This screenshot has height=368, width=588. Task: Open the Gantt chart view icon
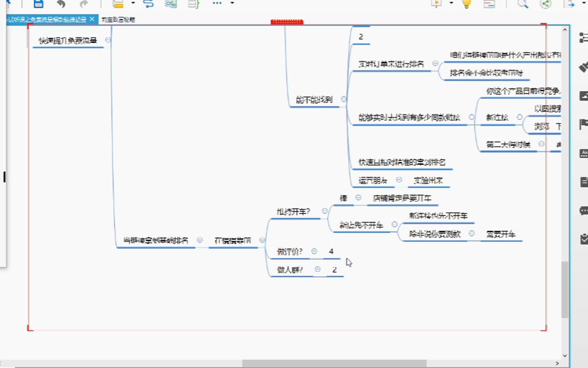click(489, 3)
